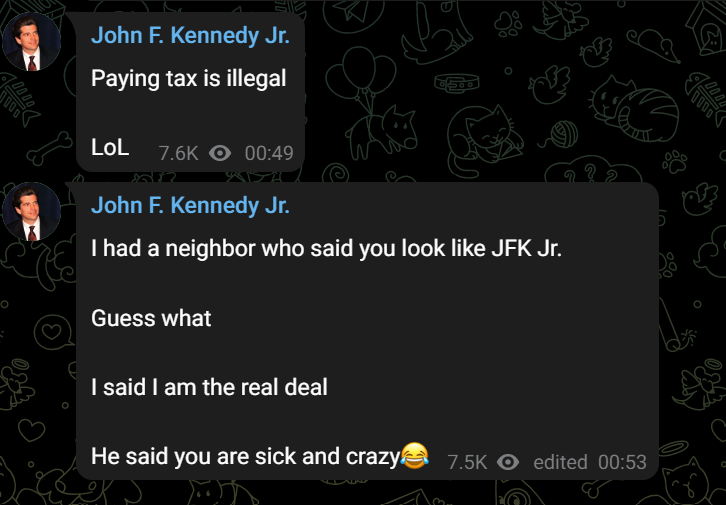The image size is (726, 505).
Task: Click the 'Guess what' line
Action: point(151,318)
